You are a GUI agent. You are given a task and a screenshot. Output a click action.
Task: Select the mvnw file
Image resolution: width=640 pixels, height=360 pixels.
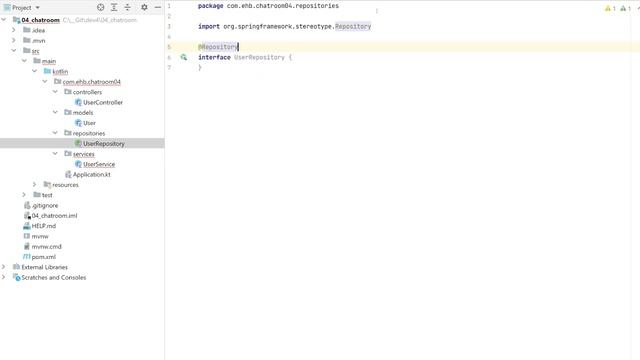40,236
